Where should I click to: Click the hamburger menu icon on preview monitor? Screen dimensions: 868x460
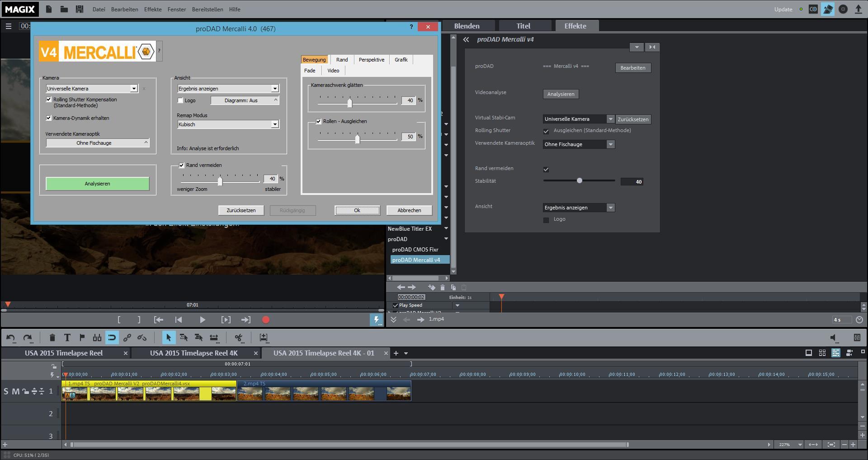coord(8,26)
